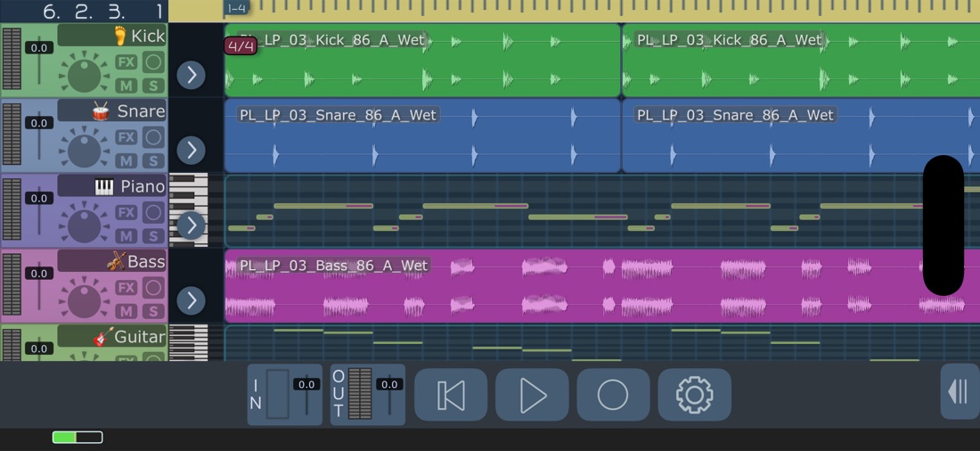Click the Snare track volume value 0.0
The image size is (980, 451).
pyautogui.click(x=38, y=123)
